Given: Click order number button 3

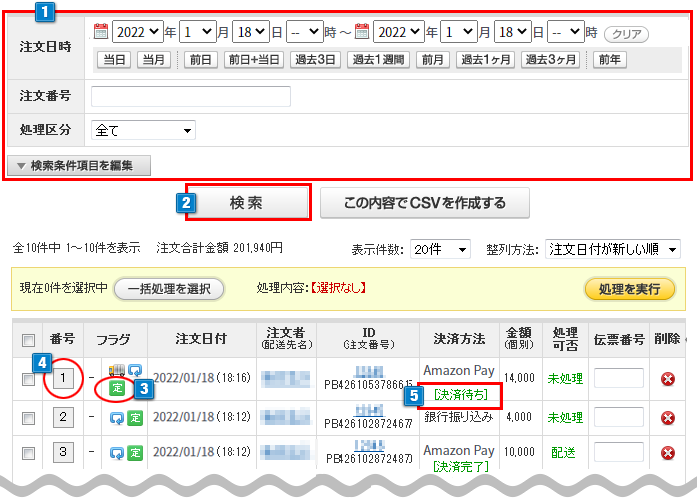Looking at the screenshot, I should coord(63,452).
